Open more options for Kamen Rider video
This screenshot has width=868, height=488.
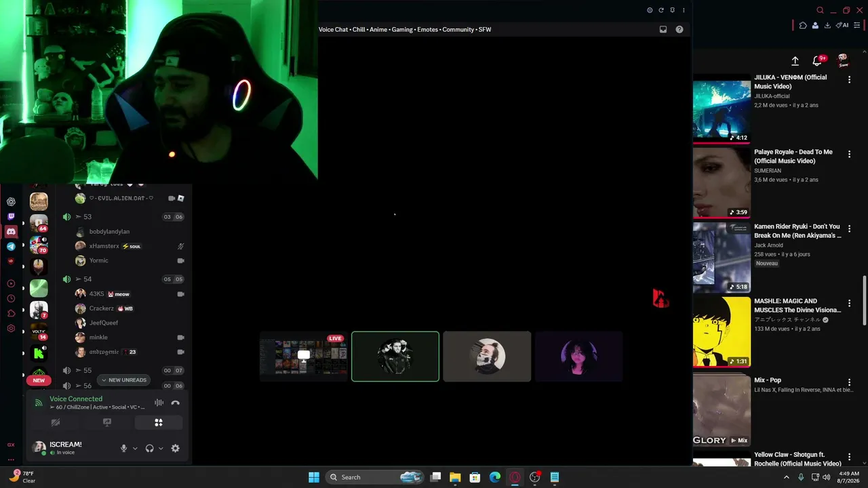tap(849, 229)
